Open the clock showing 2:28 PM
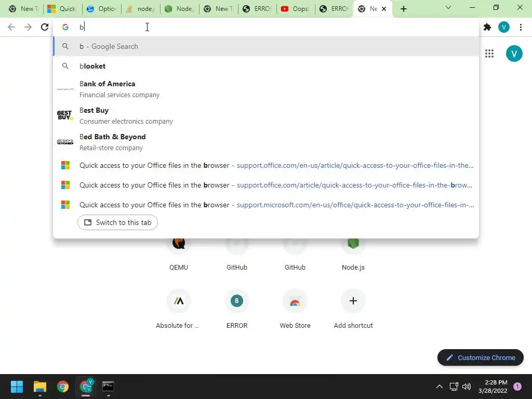 click(x=493, y=387)
